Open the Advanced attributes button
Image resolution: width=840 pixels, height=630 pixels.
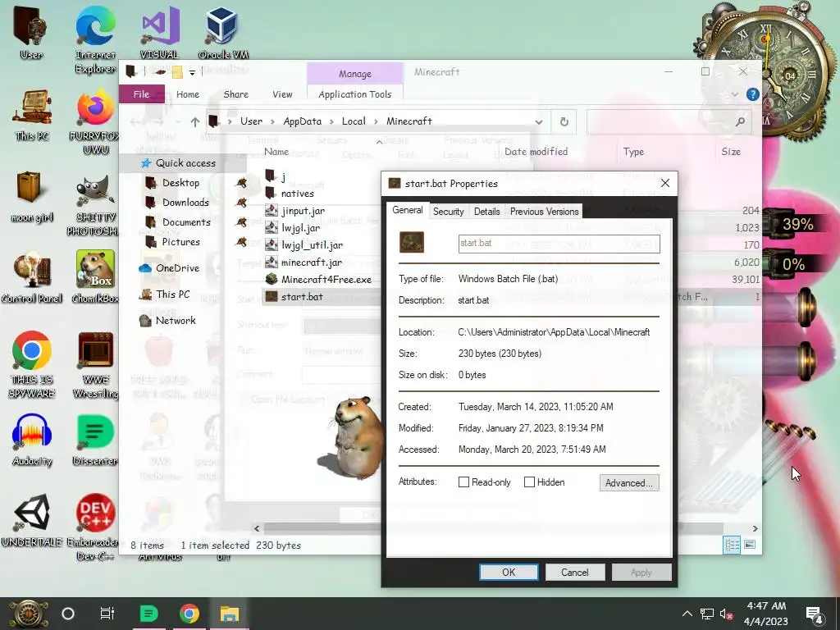629,482
